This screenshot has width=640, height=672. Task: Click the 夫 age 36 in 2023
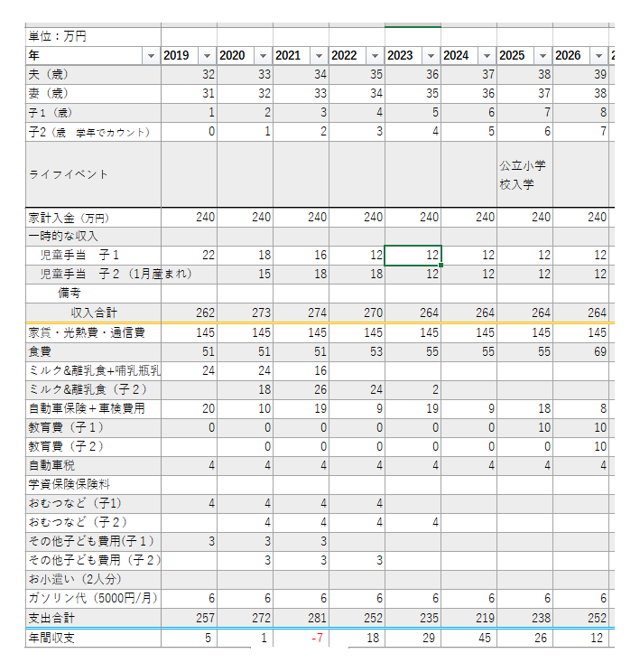(413, 75)
